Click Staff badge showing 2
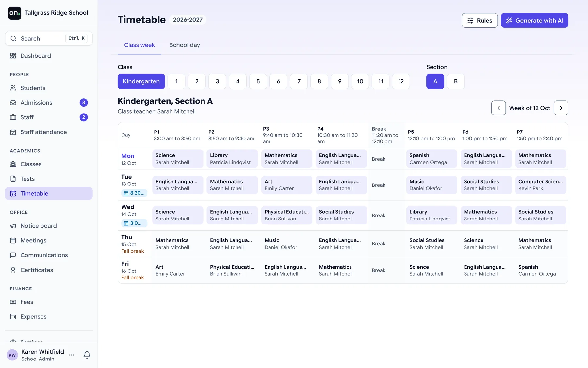The width and height of the screenshot is (588, 368). click(x=84, y=117)
